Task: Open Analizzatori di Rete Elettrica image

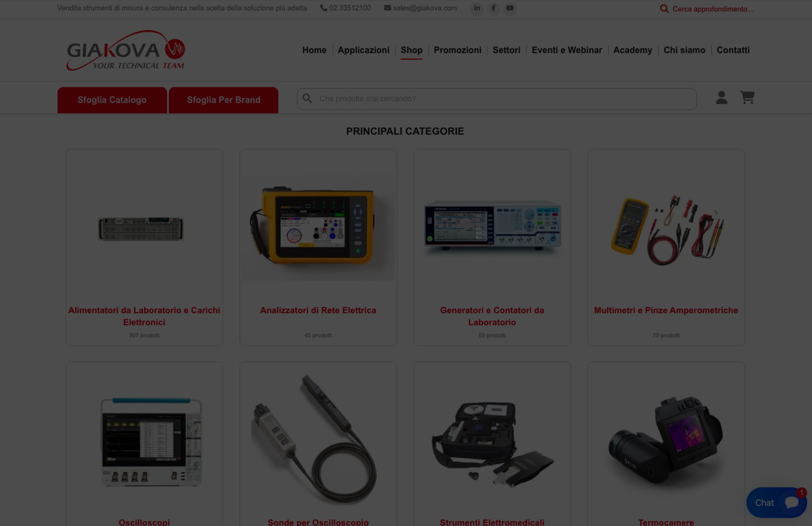Action: tap(318, 226)
